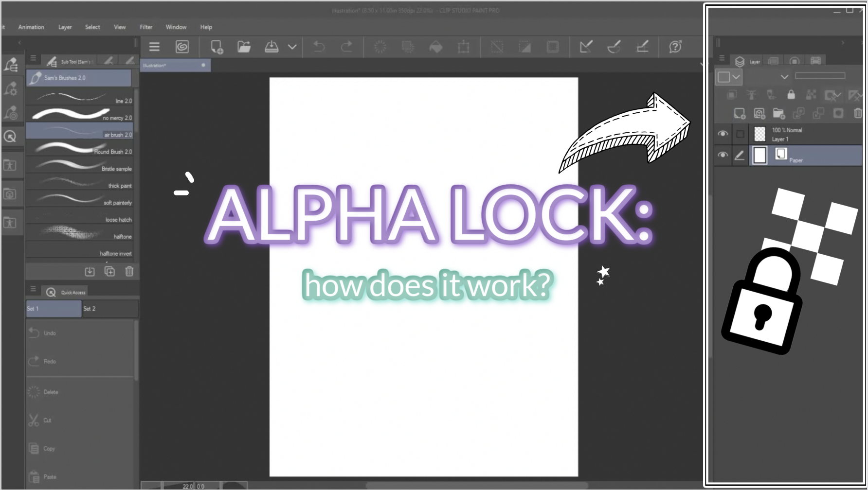Image resolution: width=868 pixels, height=490 pixels.
Task: Hide Layer 1 with its eye icon
Action: pos(723,133)
